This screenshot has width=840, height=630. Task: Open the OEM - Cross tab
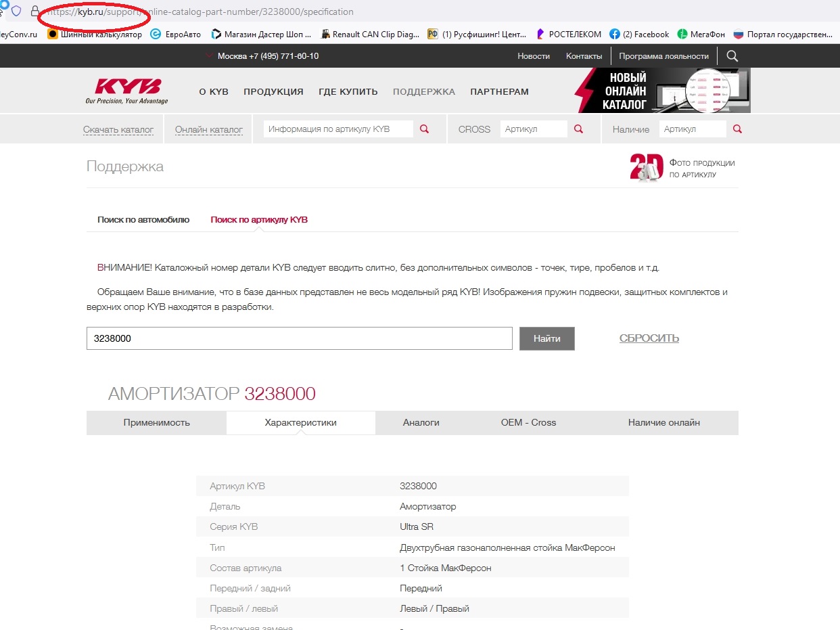coord(528,422)
